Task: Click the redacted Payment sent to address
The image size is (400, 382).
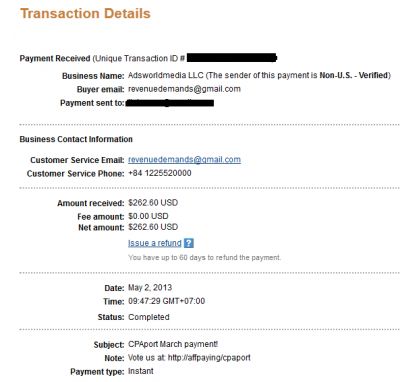Action: 169,103
